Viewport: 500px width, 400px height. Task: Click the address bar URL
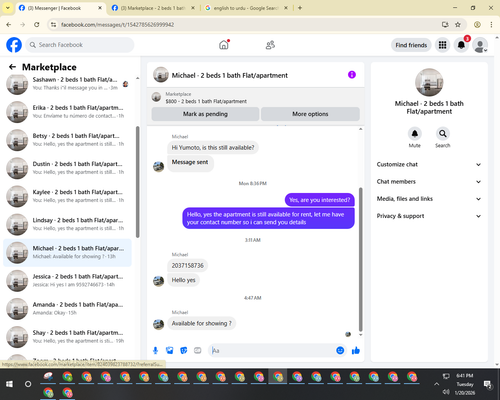(x=117, y=25)
